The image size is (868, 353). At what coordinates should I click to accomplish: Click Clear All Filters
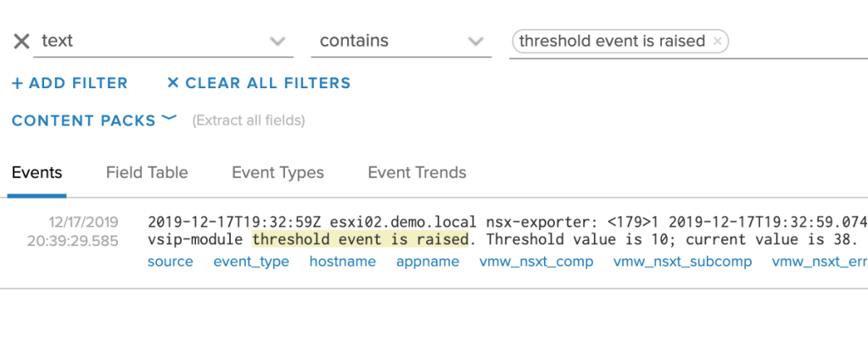259,83
